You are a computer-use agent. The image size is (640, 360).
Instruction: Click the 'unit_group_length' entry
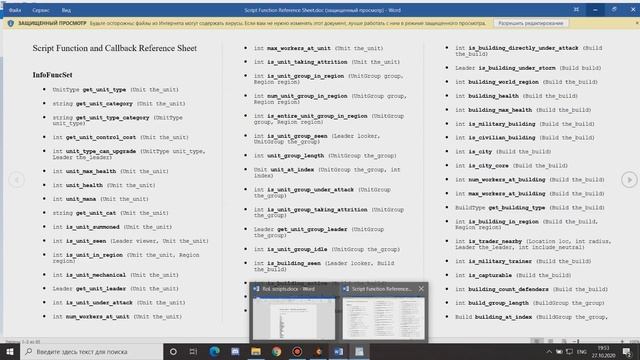(325, 156)
